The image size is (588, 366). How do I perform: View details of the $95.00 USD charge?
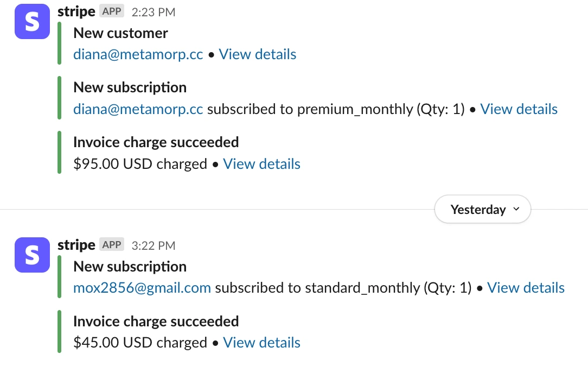262,164
